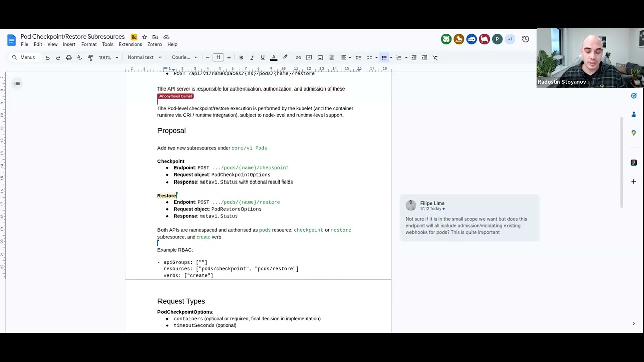This screenshot has height=362, width=644.
Task: Open the numbered list options arrow
Action: (x=406, y=58)
